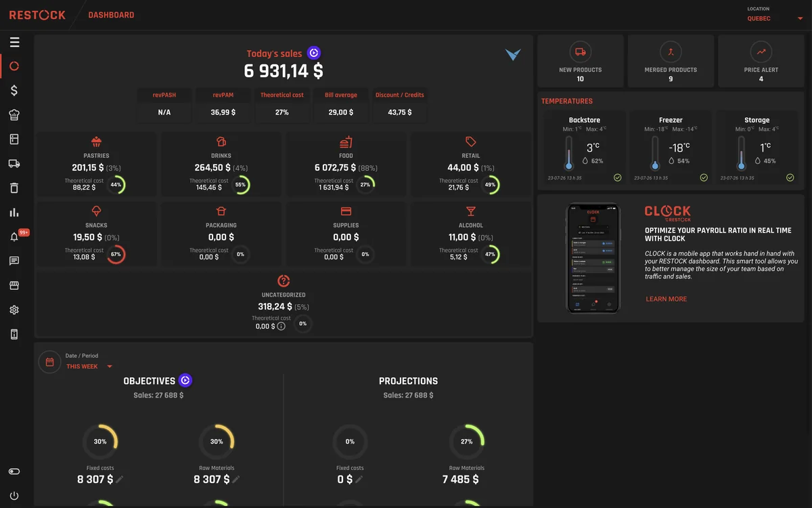
Task: Open the delivery truck icon in sidebar
Action: [14, 163]
